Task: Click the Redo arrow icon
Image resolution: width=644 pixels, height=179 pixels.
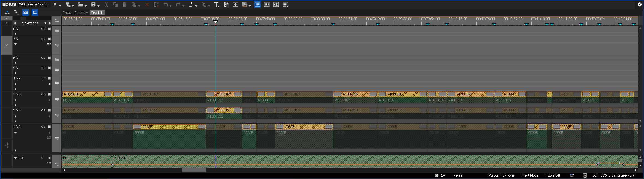Action: tap(178, 5)
